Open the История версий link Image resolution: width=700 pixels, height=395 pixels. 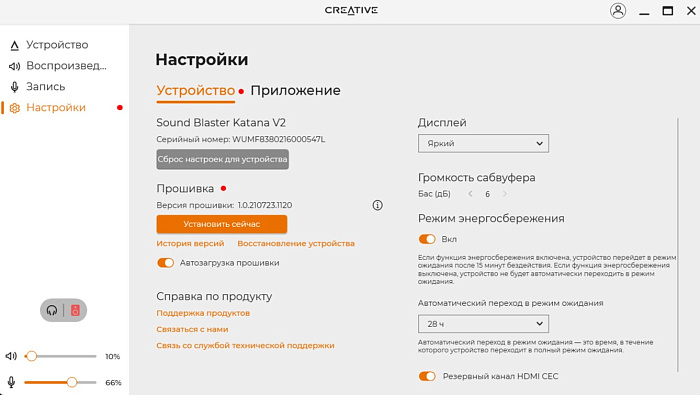190,243
